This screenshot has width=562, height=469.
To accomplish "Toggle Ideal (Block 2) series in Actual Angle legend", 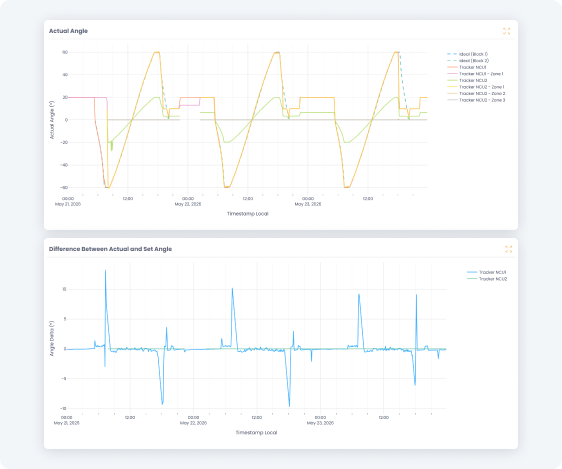I will 468,61.
